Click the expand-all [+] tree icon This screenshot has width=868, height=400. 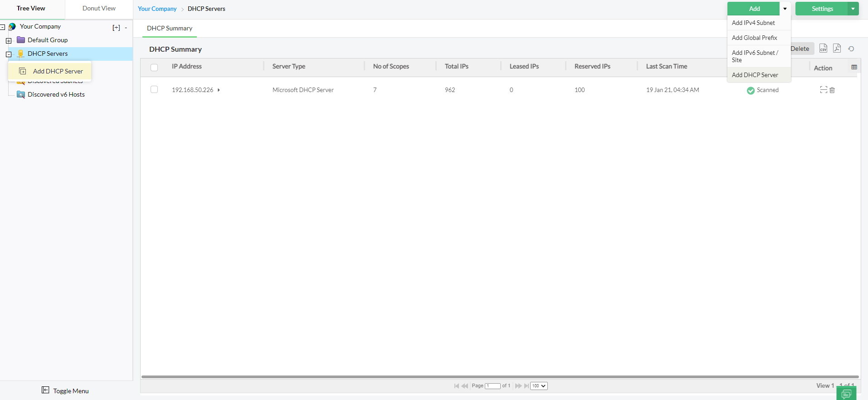[x=117, y=28]
